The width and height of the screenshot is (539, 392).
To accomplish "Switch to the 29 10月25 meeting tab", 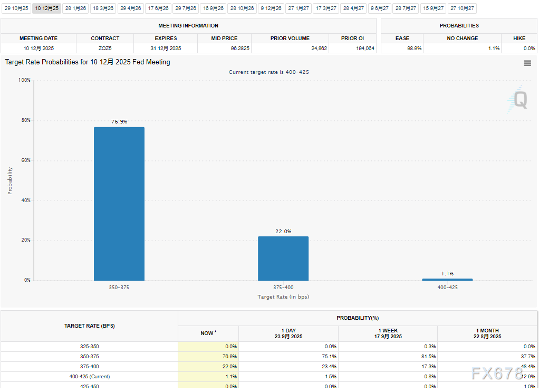I will tap(16, 8).
